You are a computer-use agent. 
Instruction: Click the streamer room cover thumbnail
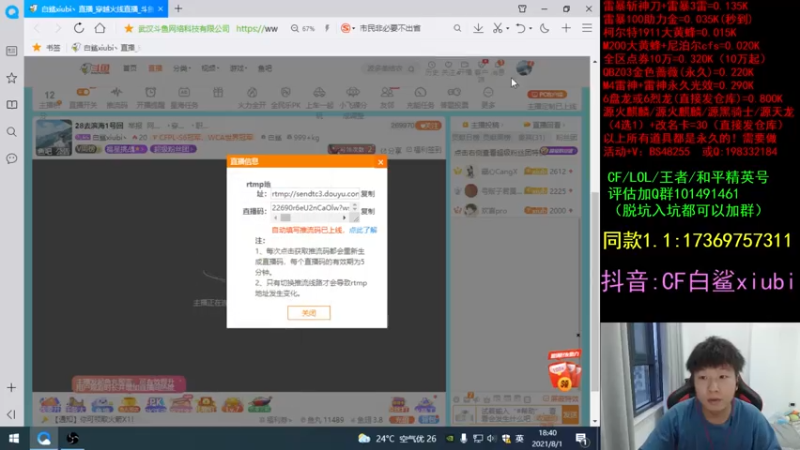[54, 138]
